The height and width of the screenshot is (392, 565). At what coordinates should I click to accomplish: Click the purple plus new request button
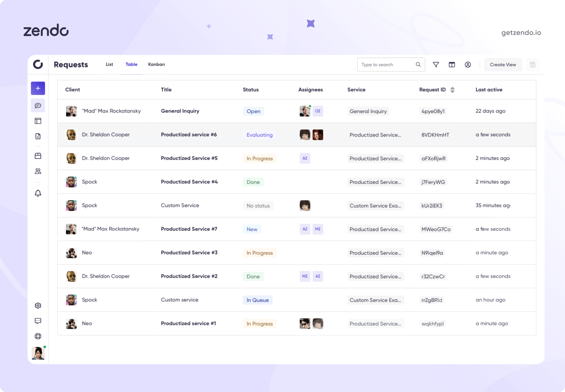pyautogui.click(x=38, y=88)
